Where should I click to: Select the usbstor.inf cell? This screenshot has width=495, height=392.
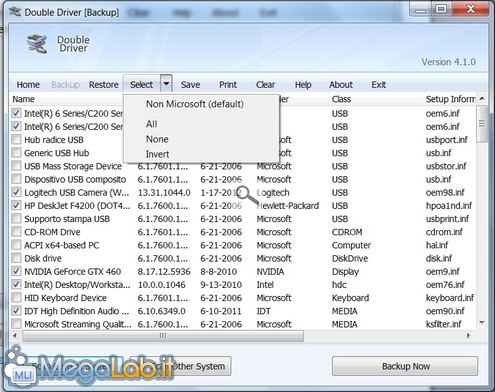[x=446, y=166]
